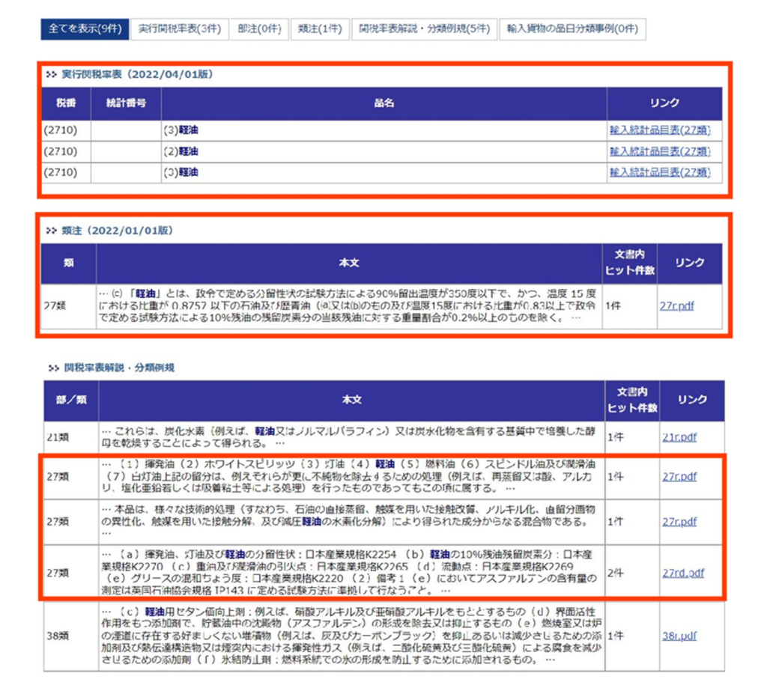Open the 輸入貨物の品目分類事例(0件) tab
The width and height of the screenshot is (767, 700).
click(572, 29)
